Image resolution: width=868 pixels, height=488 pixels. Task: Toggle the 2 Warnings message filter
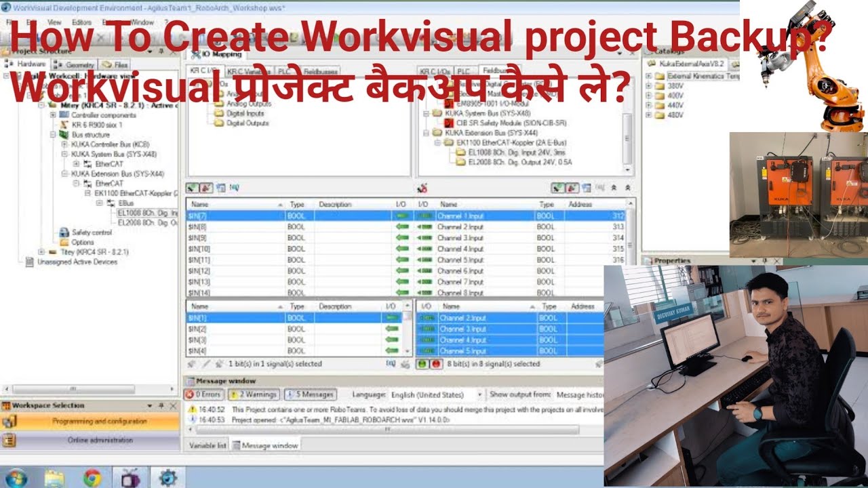[253, 394]
